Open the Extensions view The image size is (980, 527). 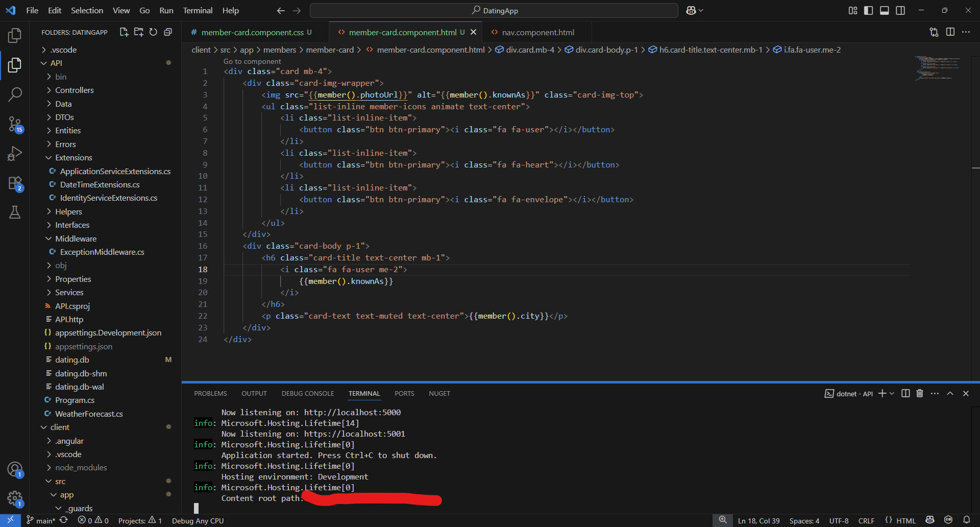click(15, 183)
